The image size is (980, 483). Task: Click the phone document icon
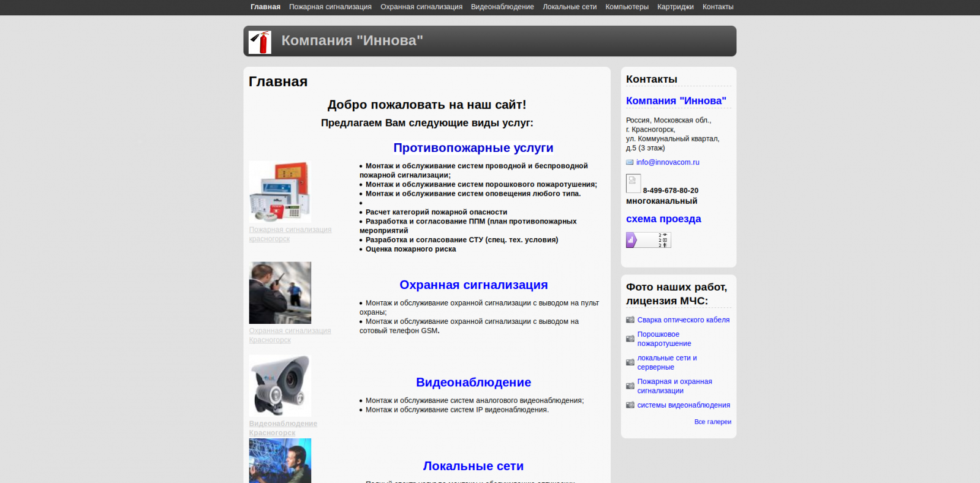click(x=633, y=183)
